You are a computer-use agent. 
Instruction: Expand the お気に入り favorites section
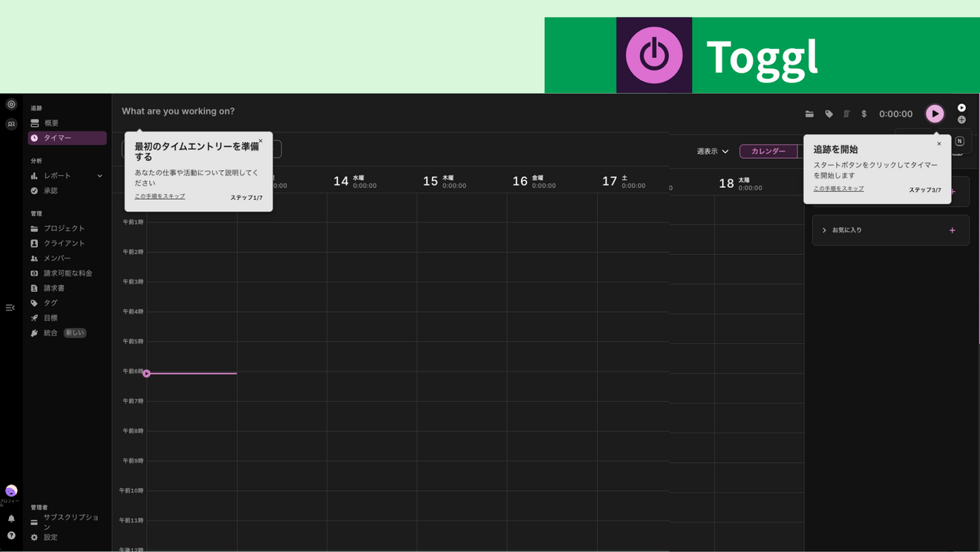[x=824, y=230]
